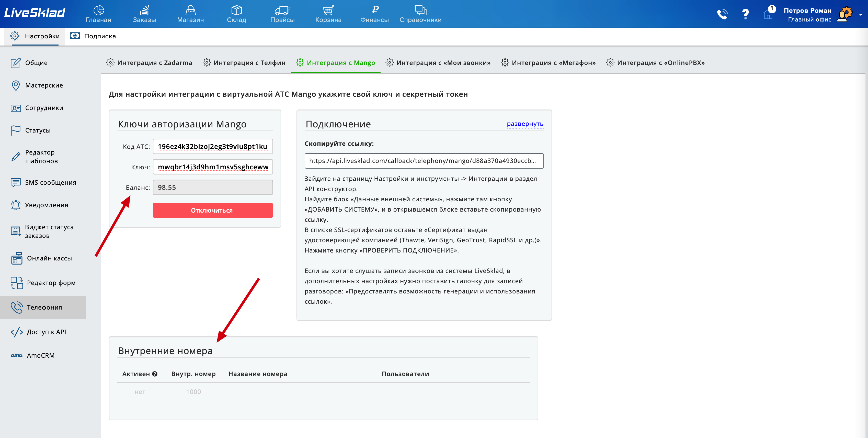
Task: Open the Склад warehouse section
Action: tap(236, 14)
